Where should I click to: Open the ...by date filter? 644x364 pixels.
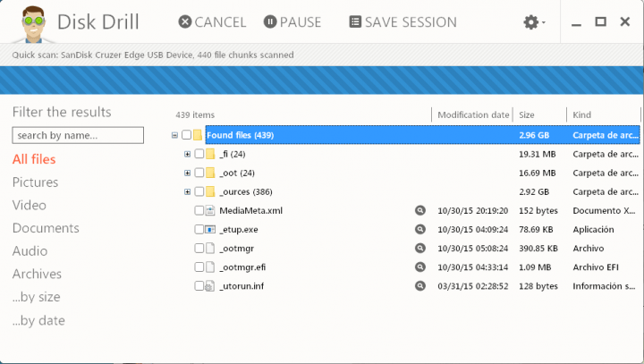click(38, 320)
